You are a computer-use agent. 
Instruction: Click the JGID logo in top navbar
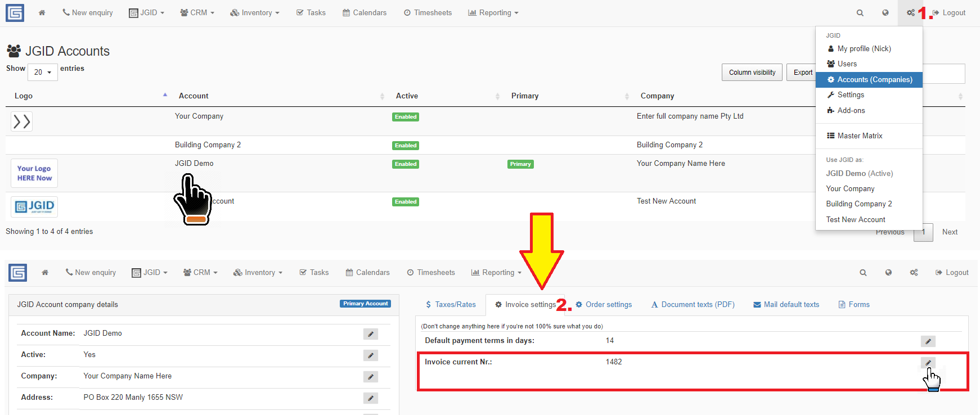coord(15,12)
